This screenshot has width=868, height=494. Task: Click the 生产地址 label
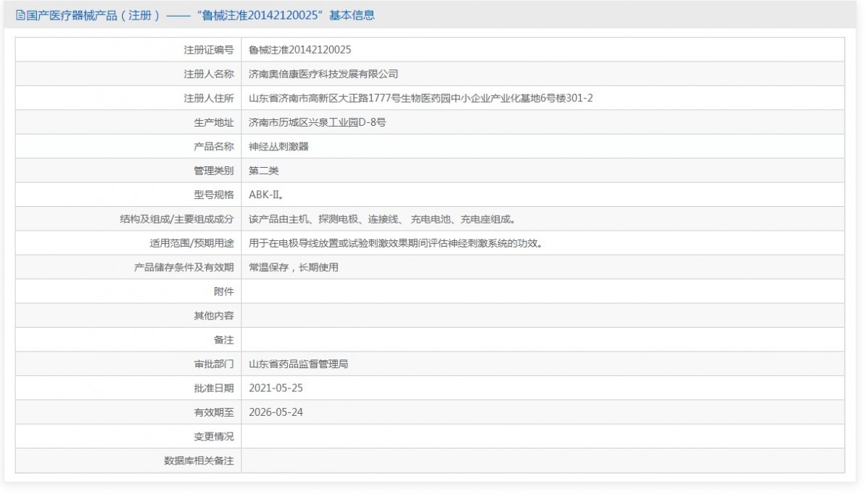tap(214, 122)
